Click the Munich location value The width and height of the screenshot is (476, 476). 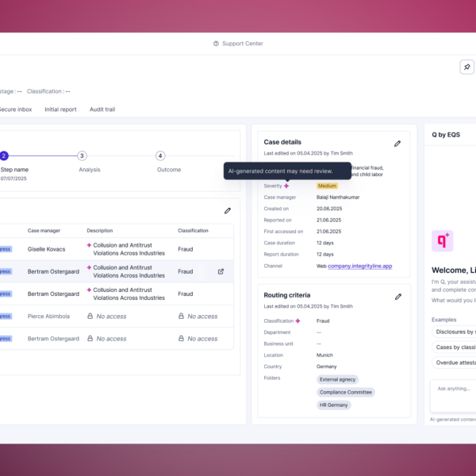pyautogui.click(x=324, y=355)
